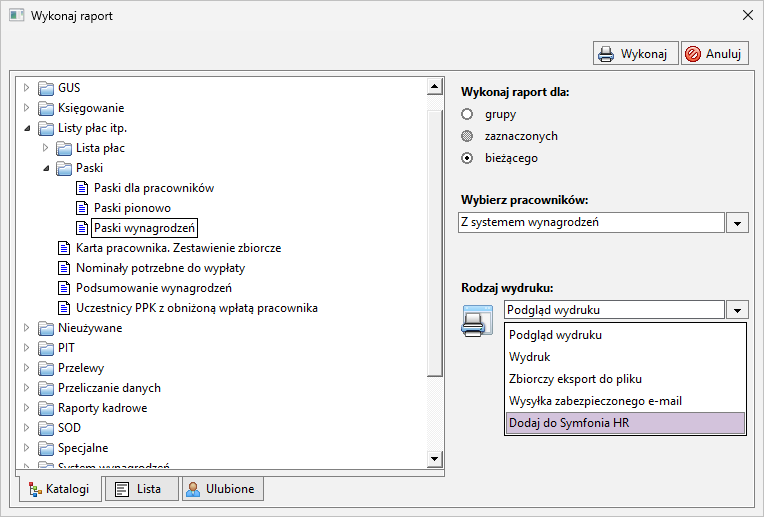The height and width of the screenshot is (517, 764).
Task: Expand the PIT folder
Action: pyautogui.click(x=26, y=348)
